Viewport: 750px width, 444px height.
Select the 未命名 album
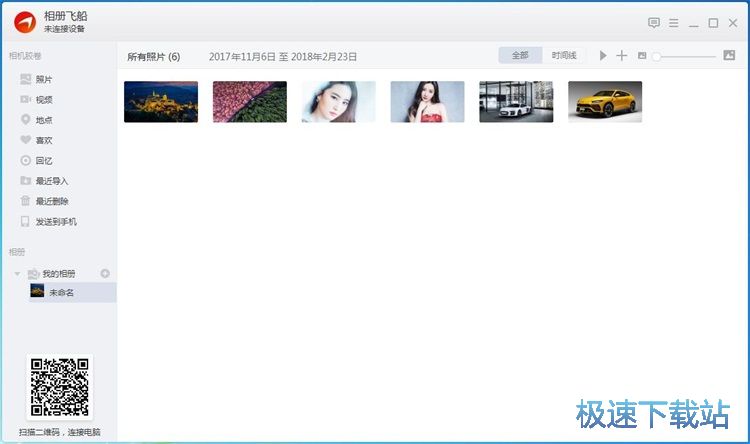72,292
